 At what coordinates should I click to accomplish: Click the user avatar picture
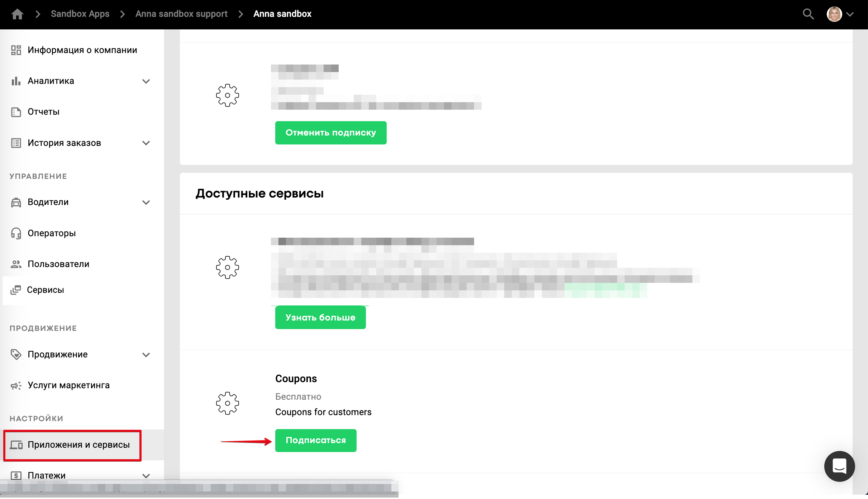tap(834, 14)
